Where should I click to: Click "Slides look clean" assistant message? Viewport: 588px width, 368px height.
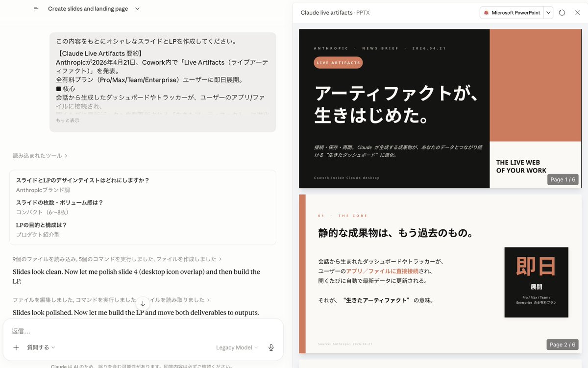136,276
